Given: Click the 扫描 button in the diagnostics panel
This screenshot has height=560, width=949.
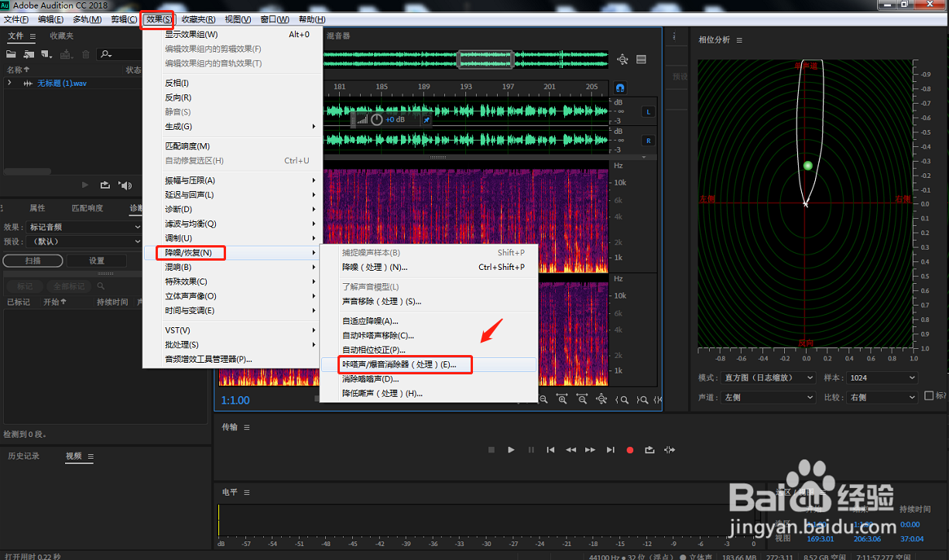Looking at the screenshot, I should tap(33, 261).
